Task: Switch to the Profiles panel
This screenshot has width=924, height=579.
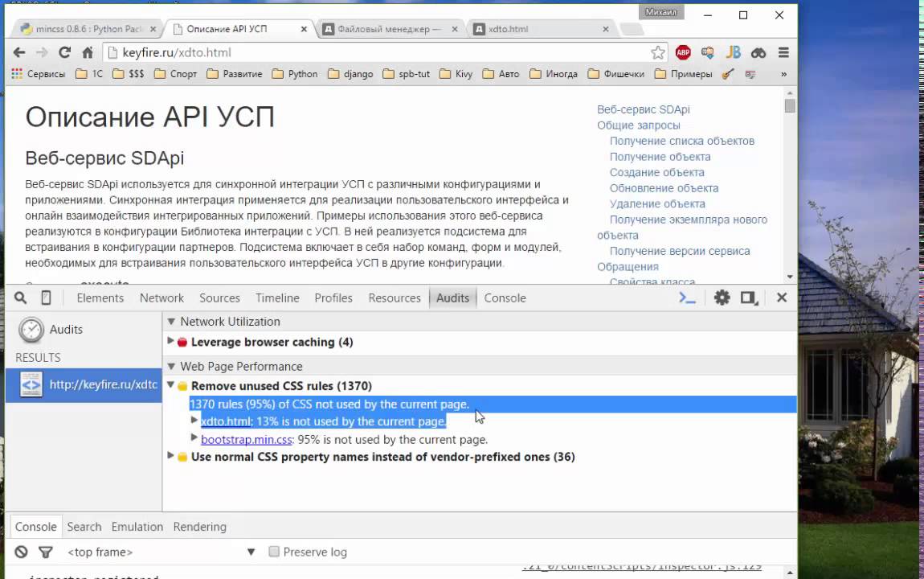Action: [x=333, y=298]
